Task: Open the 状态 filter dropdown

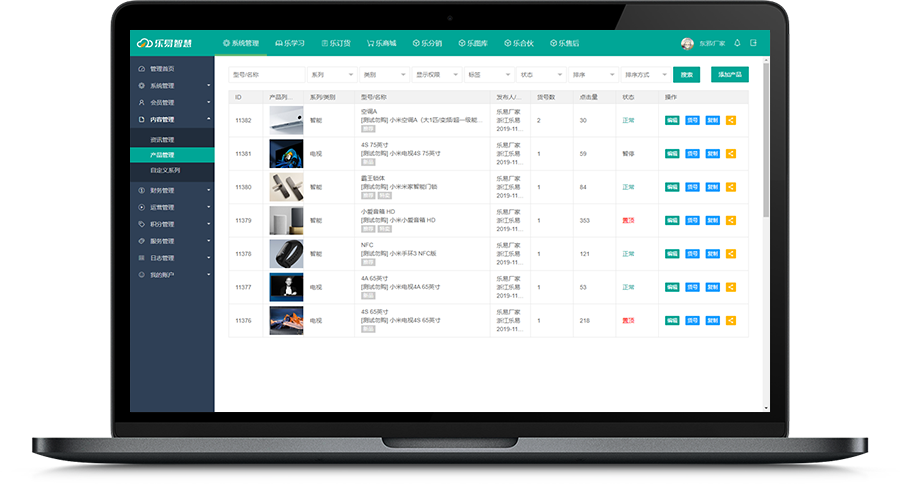Action: (541, 75)
